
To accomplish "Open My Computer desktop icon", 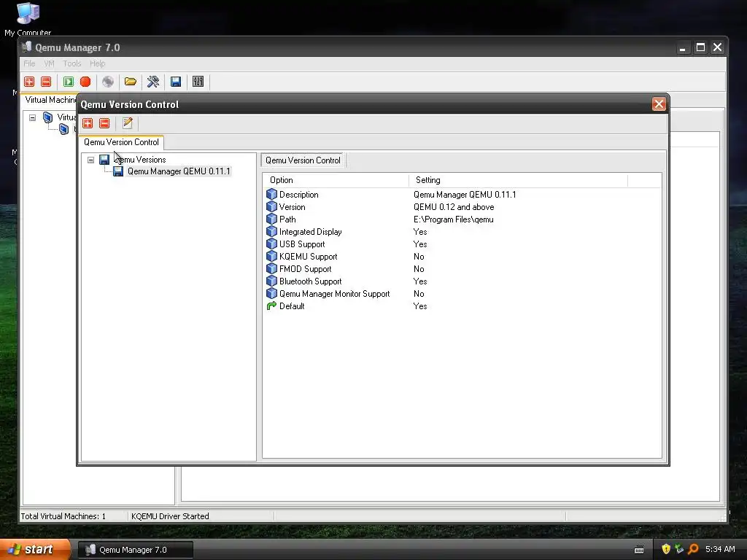I will point(28,19).
